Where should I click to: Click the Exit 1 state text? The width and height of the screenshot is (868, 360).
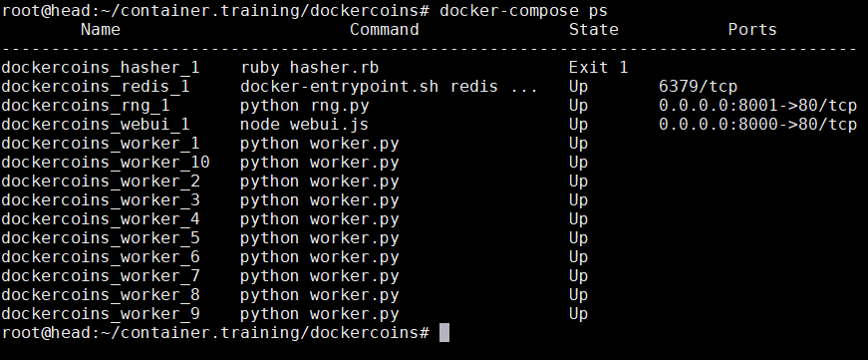coord(598,68)
